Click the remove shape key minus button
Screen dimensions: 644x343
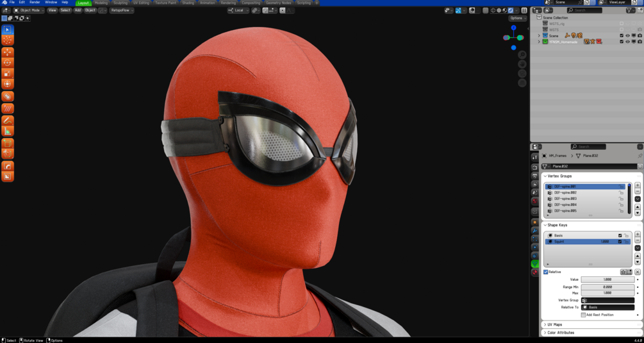pyautogui.click(x=638, y=241)
